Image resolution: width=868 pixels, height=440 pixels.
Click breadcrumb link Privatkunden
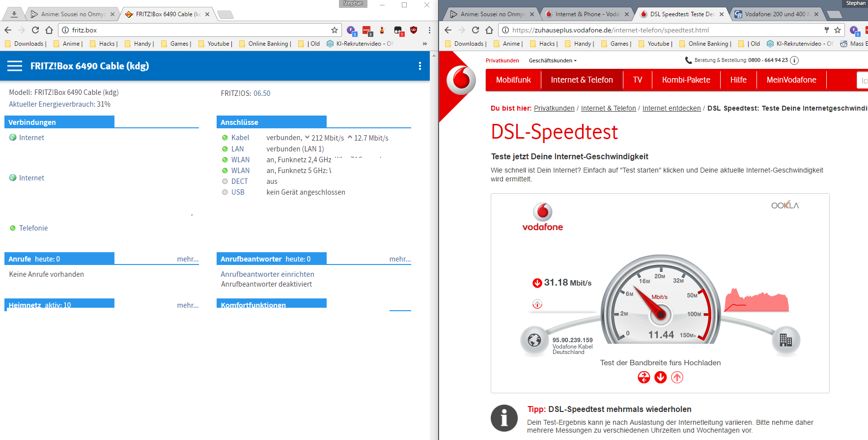tap(554, 108)
